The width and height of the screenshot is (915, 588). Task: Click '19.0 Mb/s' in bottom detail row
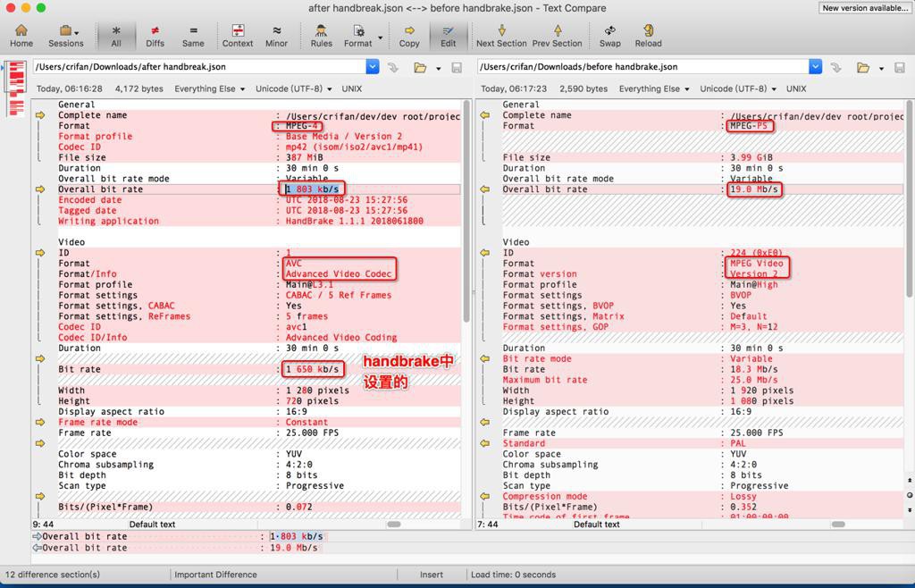click(x=293, y=548)
